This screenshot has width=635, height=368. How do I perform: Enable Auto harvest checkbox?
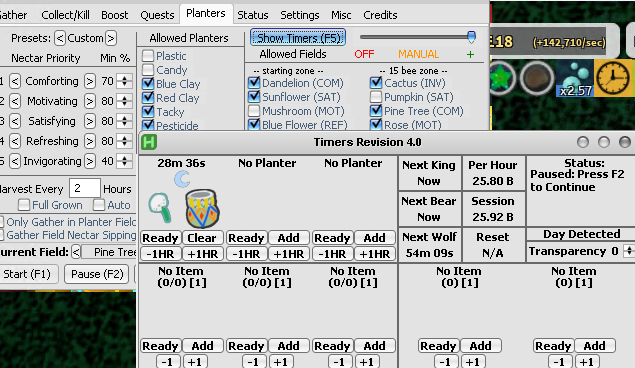99,205
